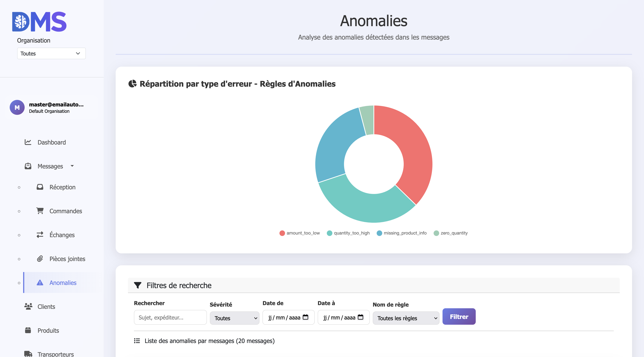Open the Organisation dropdown
Screen dimensions: 644x357
[51, 53]
